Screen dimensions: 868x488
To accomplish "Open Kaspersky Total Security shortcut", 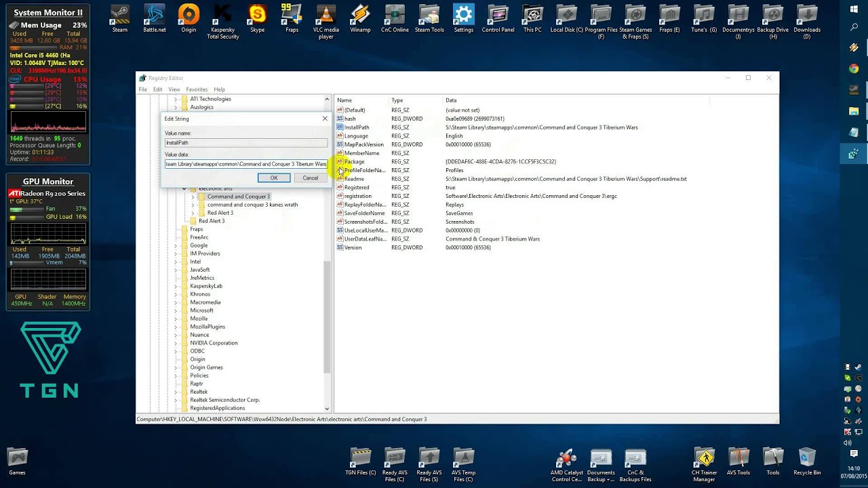I will point(223,21).
